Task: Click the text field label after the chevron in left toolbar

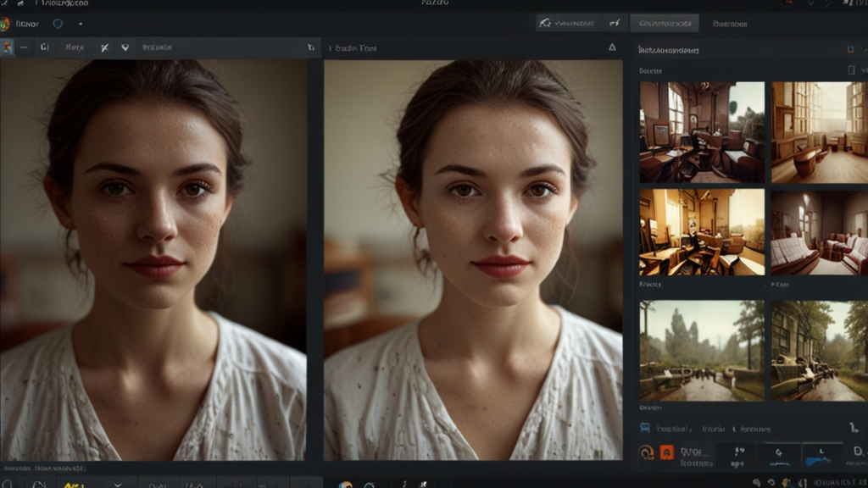Action: 157,47
